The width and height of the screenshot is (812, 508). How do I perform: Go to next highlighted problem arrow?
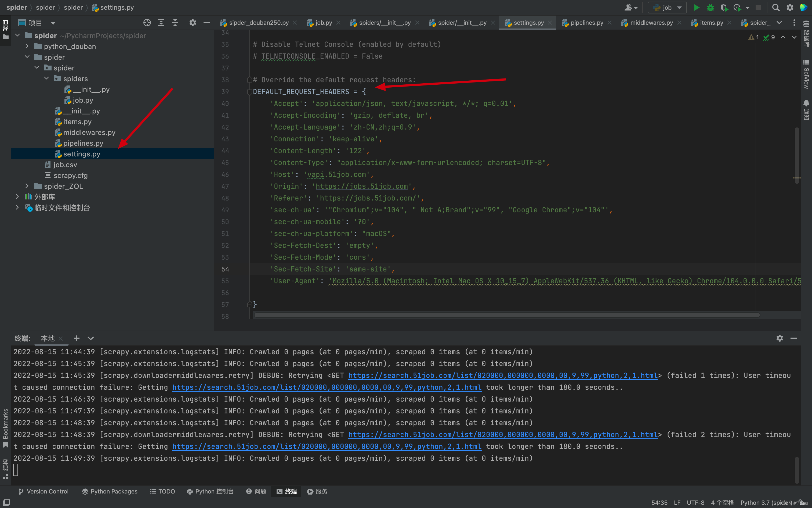pyautogui.click(x=794, y=37)
